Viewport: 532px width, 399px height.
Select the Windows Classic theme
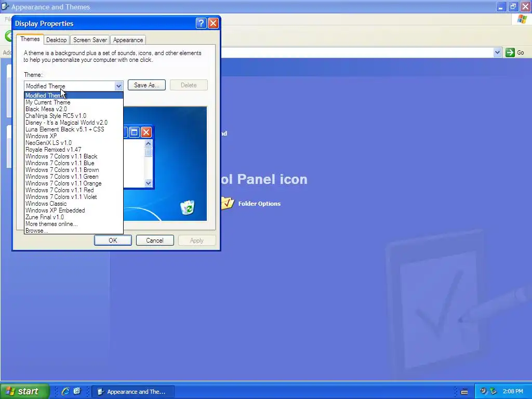(x=74, y=204)
